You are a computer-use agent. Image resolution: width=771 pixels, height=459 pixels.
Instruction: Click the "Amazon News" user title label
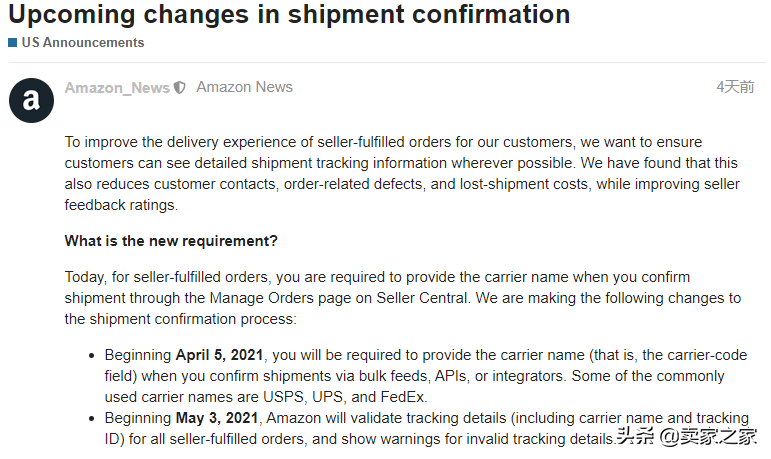tap(244, 87)
